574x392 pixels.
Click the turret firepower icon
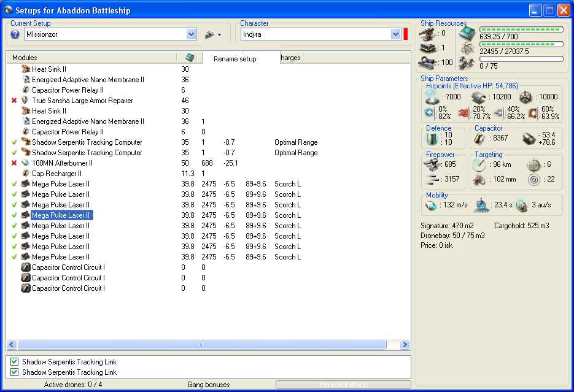click(x=433, y=164)
